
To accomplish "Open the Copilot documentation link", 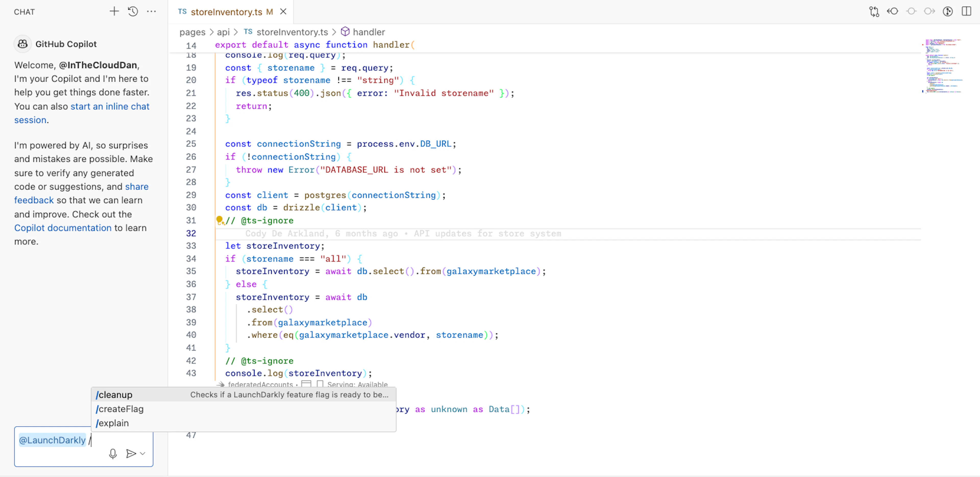I will coord(63,228).
